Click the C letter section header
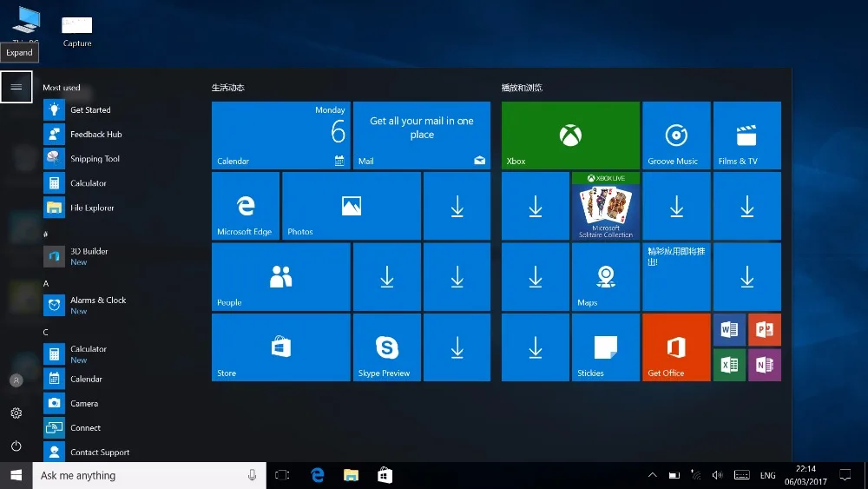 (46, 333)
